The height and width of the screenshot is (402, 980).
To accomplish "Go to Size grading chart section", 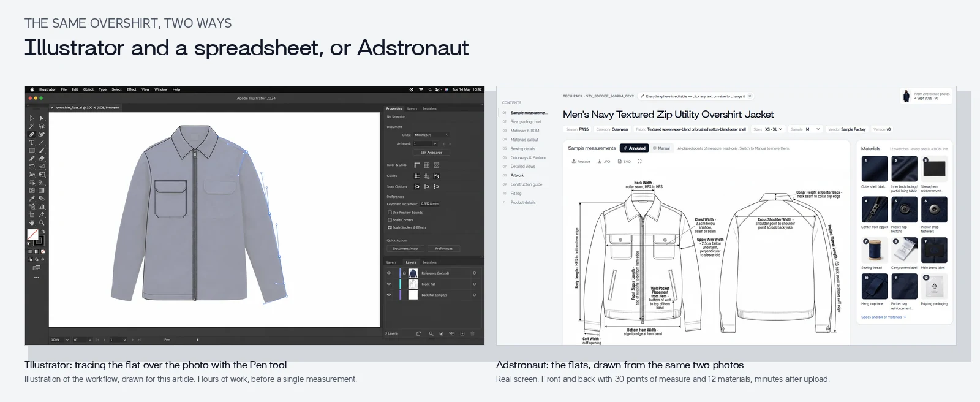I will tap(526, 121).
